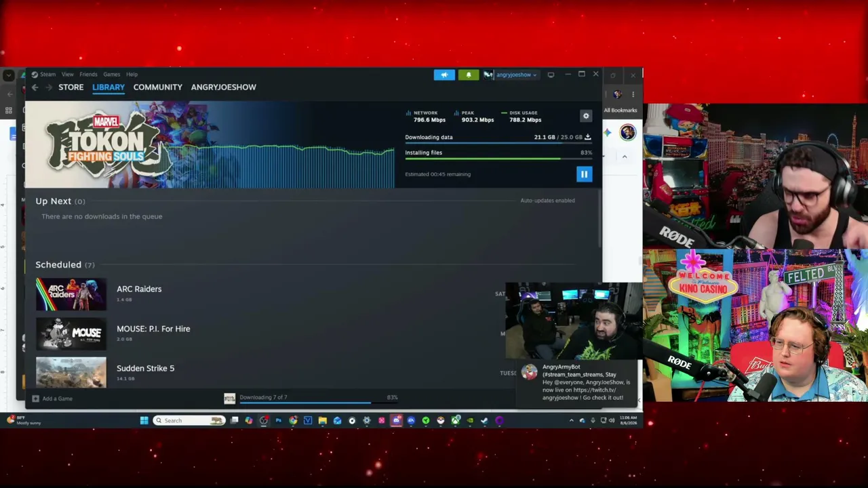This screenshot has width=868, height=488.
Task: Click the Steam forward navigation arrow
Action: [49, 87]
